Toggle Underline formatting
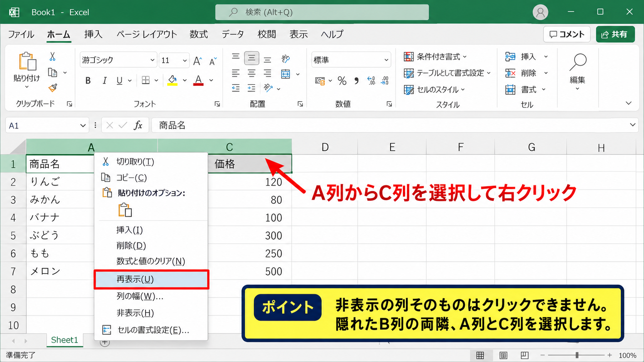The image size is (644, 362). click(119, 80)
